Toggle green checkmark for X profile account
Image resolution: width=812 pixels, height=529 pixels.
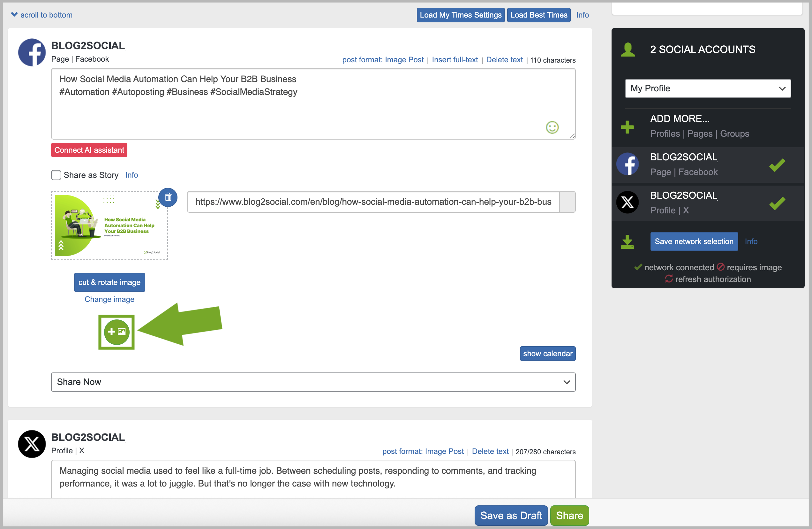[777, 203]
